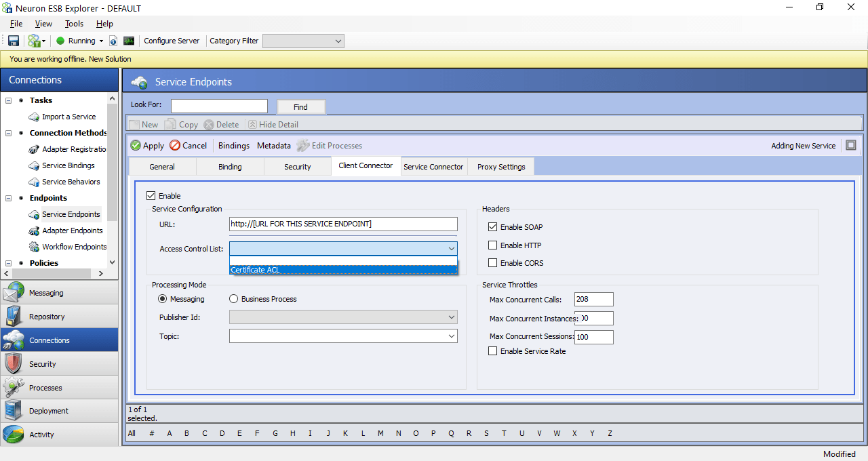Click the Copy toolbar icon
This screenshot has height=461, width=868.
pyautogui.click(x=170, y=125)
